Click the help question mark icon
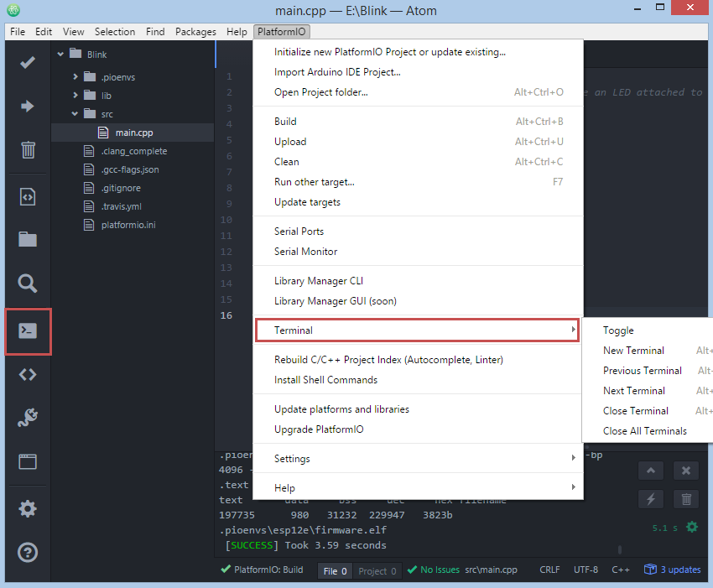This screenshot has width=713, height=588. 28,553
